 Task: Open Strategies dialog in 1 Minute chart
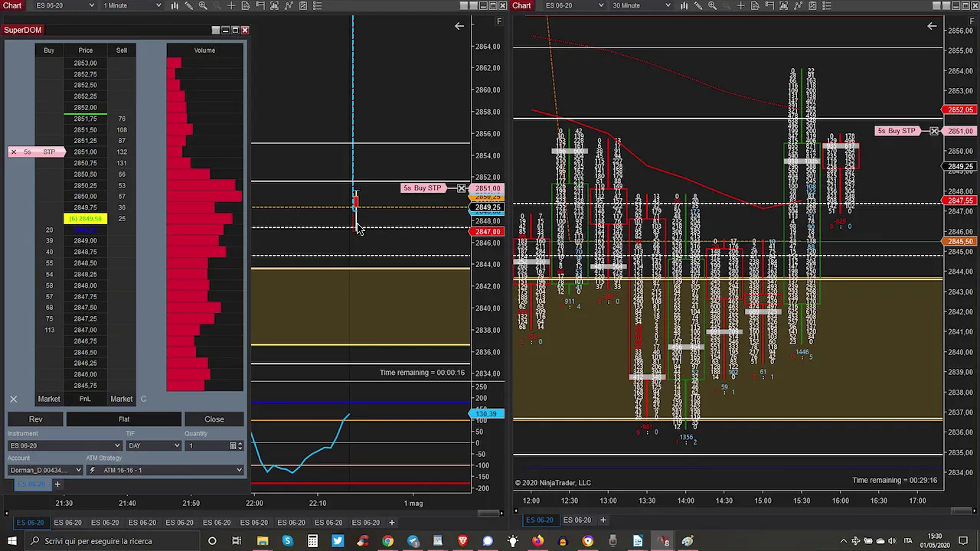pyautogui.click(x=303, y=5)
